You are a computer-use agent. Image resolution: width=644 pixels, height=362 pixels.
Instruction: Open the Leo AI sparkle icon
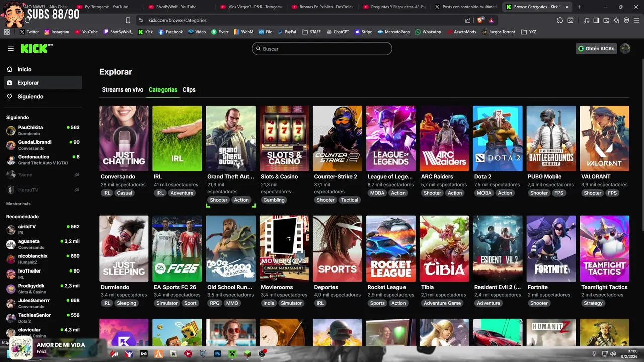(616, 20)
